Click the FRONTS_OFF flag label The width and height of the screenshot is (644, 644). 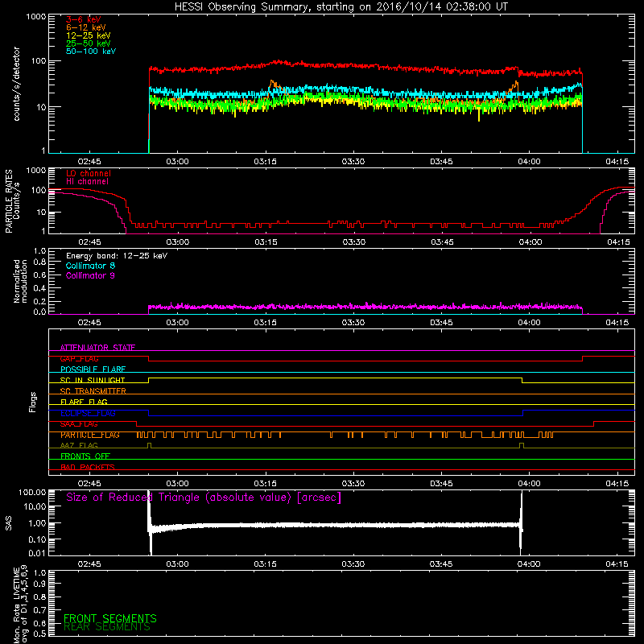coord(85,456)
